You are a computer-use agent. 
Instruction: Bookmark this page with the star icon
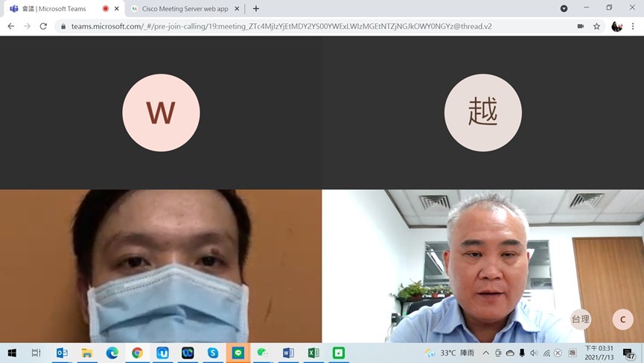(596, 26)
